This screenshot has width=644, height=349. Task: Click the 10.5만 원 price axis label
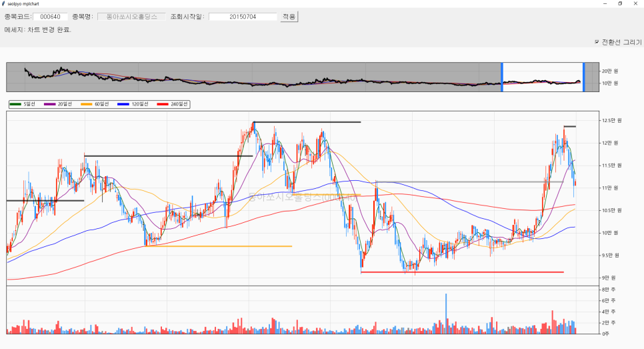[612, 210]
